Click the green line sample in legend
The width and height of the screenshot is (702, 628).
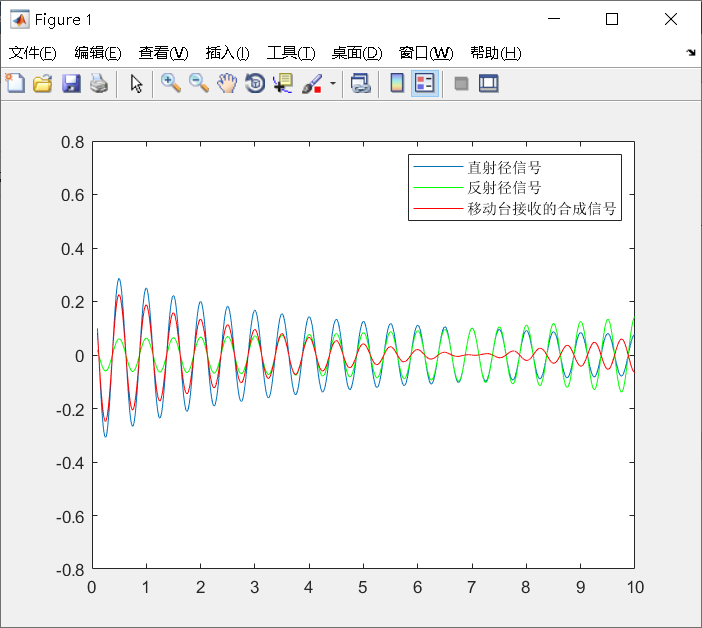click(438, 188)
